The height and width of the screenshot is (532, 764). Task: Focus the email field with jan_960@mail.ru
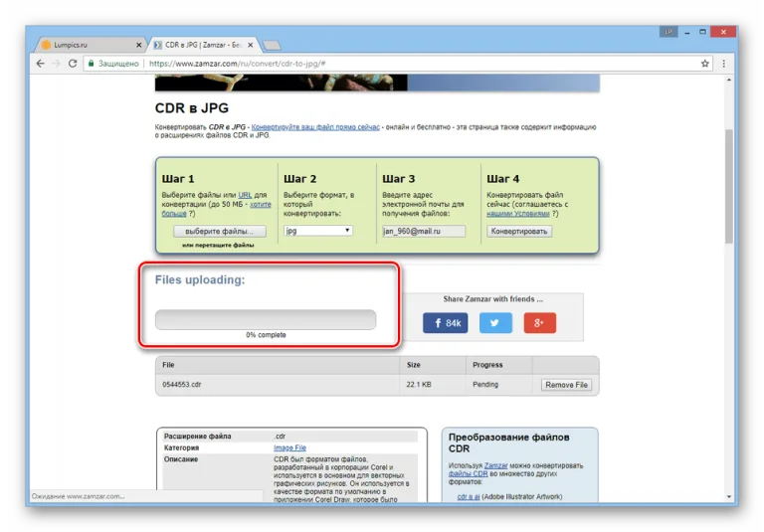tap(424, 231)
